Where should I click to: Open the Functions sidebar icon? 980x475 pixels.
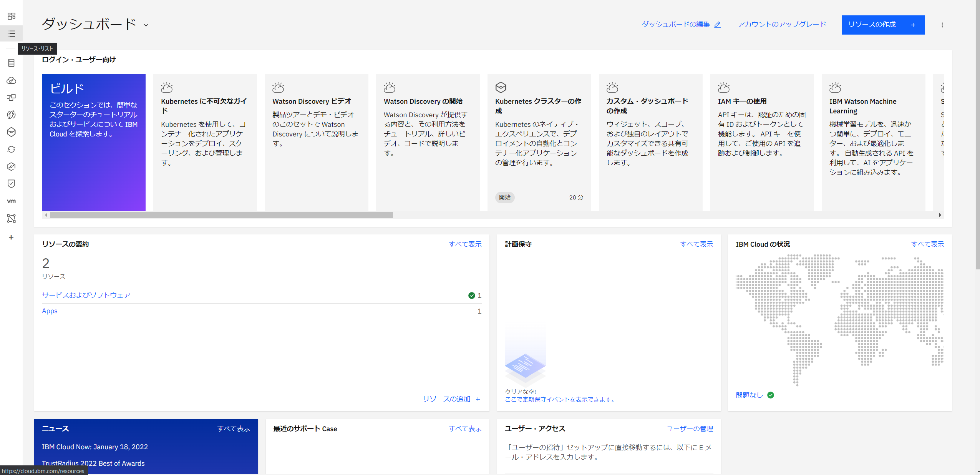(11, 115)
